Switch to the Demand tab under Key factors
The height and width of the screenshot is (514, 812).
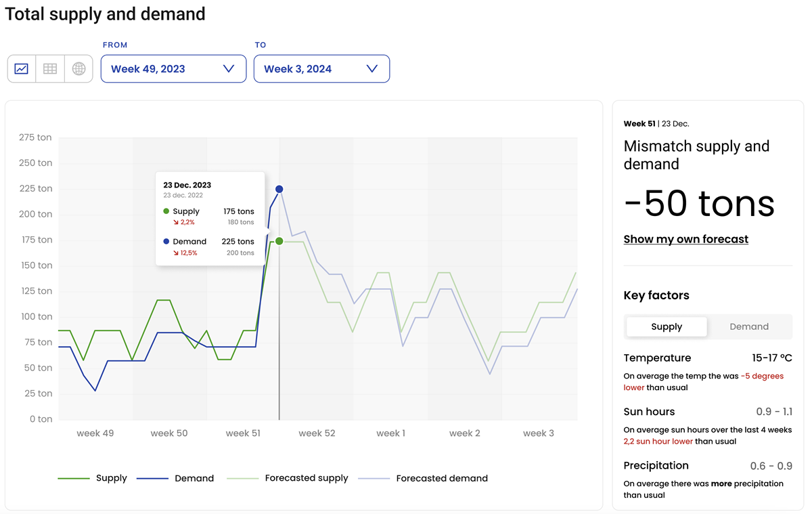point(749,326)
